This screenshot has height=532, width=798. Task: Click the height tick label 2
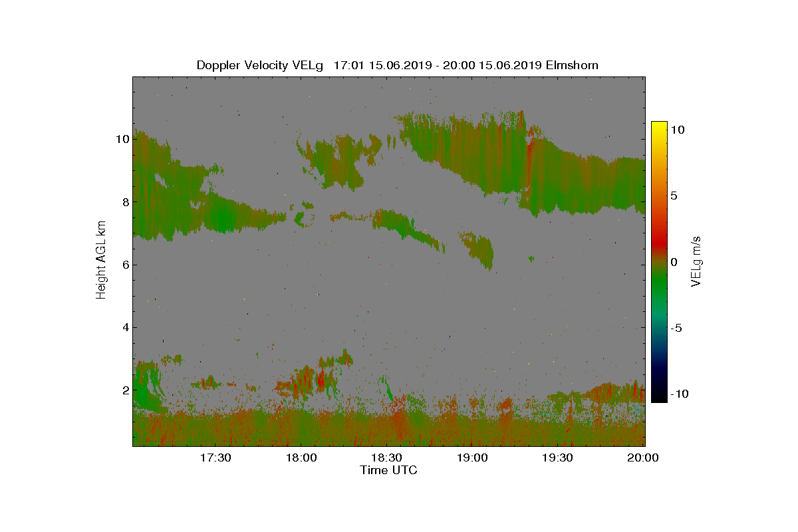[124, 390]
